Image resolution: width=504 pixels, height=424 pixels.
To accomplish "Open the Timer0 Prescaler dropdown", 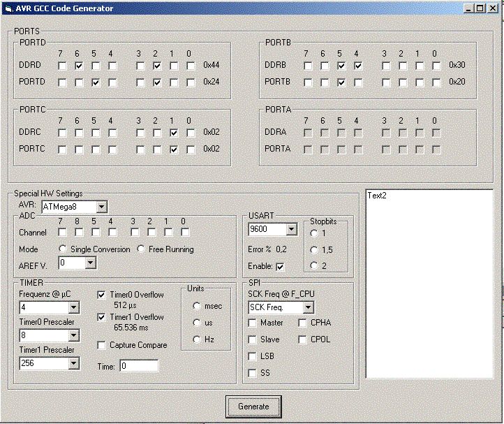I will tap(73, 336).
